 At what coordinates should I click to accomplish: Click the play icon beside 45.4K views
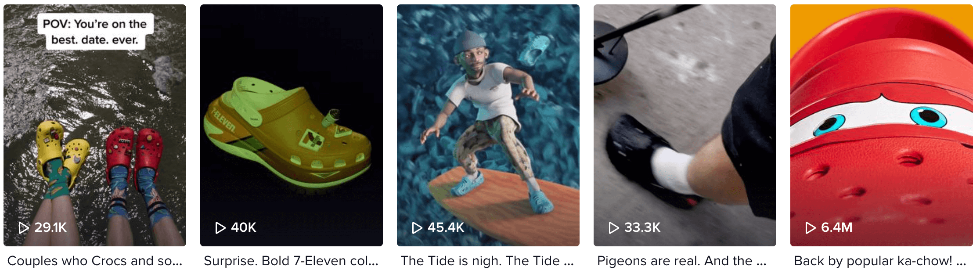pos(417,227)
